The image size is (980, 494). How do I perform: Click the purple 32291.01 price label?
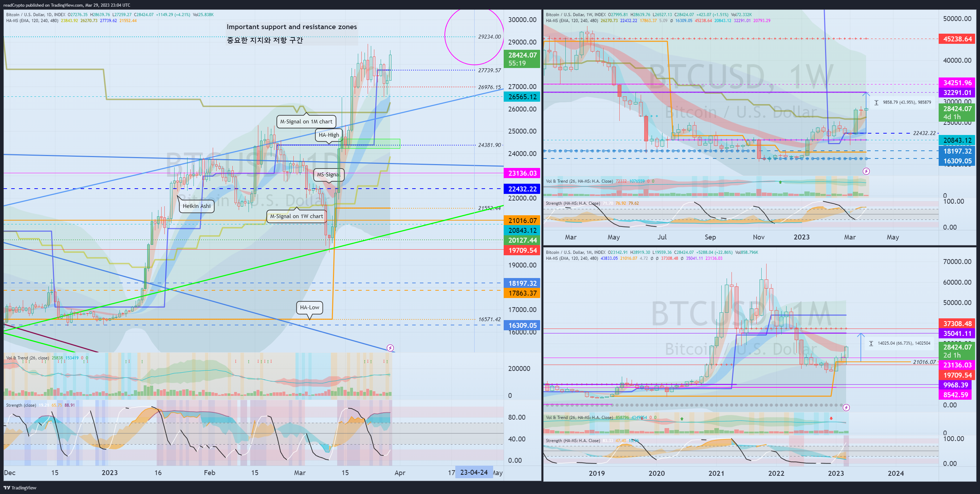957,93
